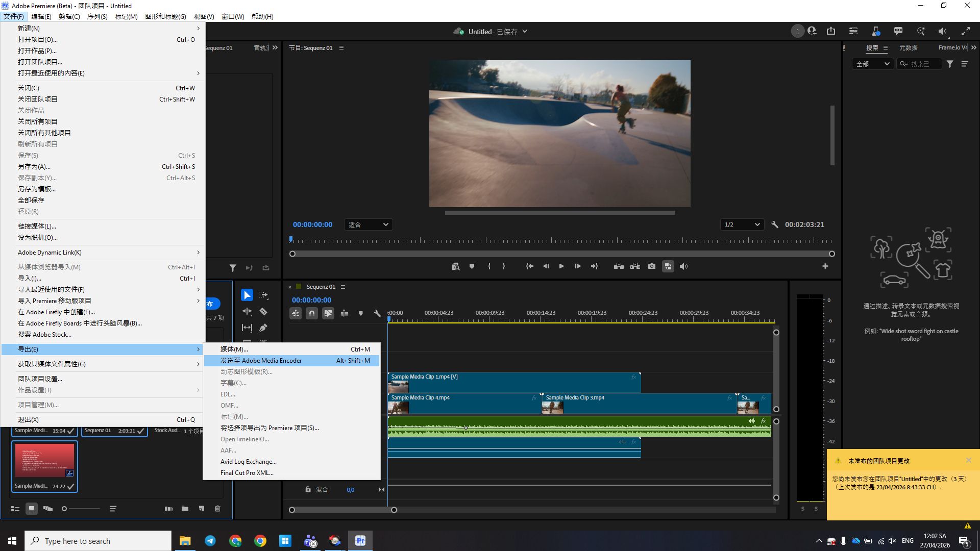Play video in program monitor

[561, 266]
